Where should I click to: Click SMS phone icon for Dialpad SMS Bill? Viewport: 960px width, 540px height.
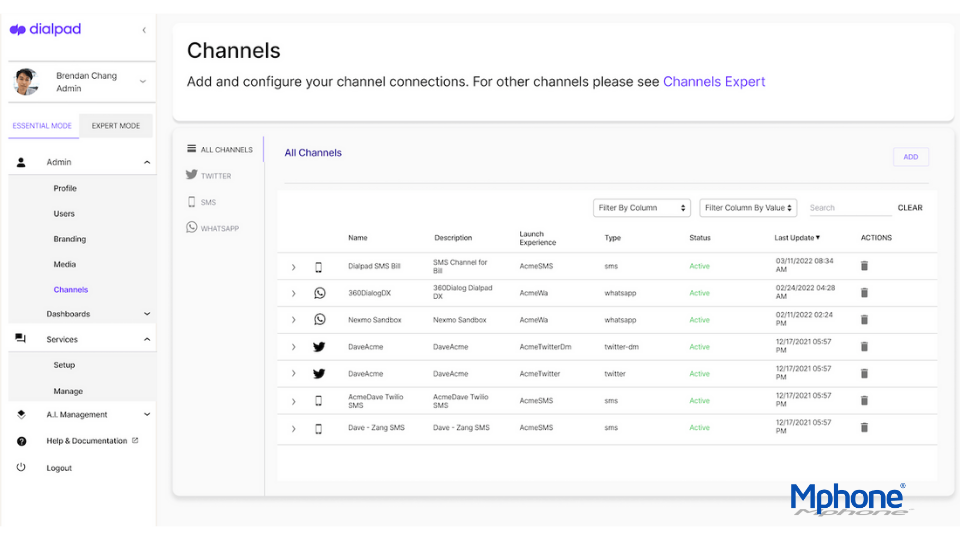(x=318, y=267)
